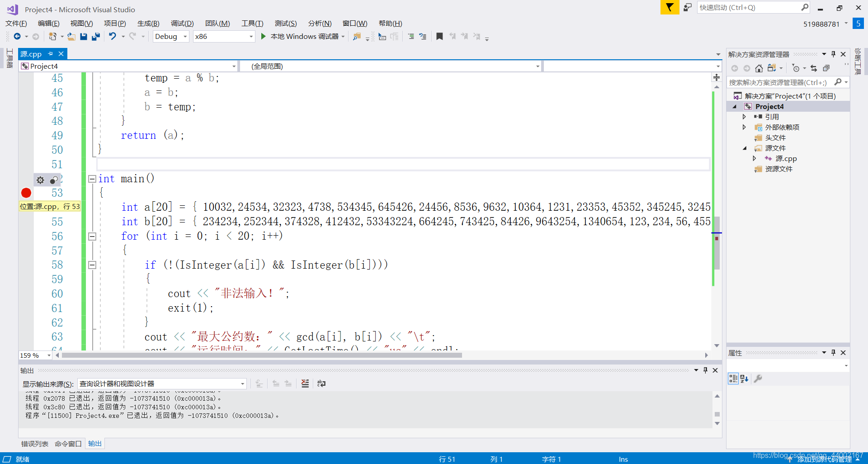Select the 资源文件 folder

[778, 169]
